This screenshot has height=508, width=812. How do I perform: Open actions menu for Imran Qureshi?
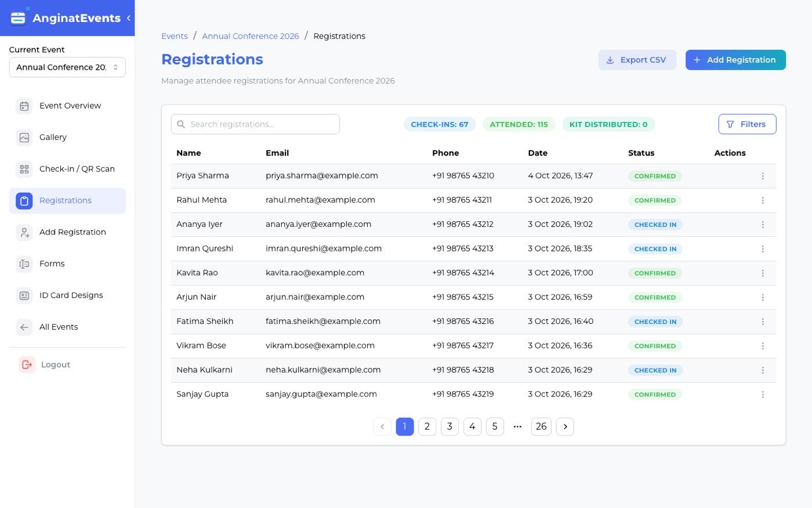click(x=763, y=249)
